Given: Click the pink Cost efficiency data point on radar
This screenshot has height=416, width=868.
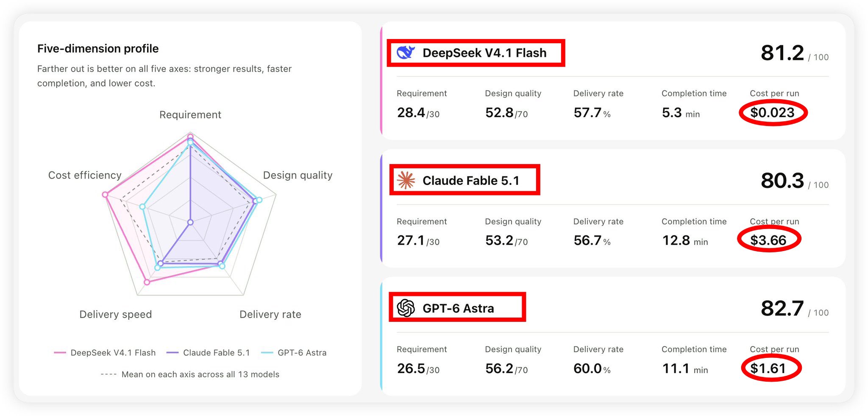Looking at the screenshot, I should click(x=105, y=195).
